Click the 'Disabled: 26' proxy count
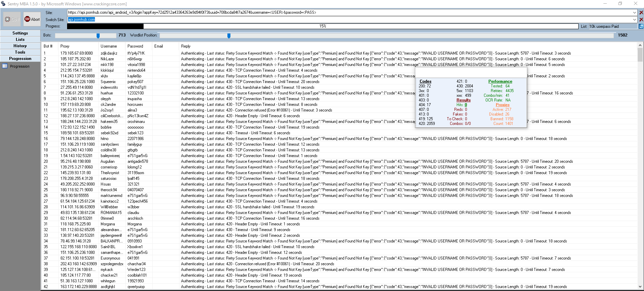The height and width of the screenshot is (291, 644). pos(499,114)
